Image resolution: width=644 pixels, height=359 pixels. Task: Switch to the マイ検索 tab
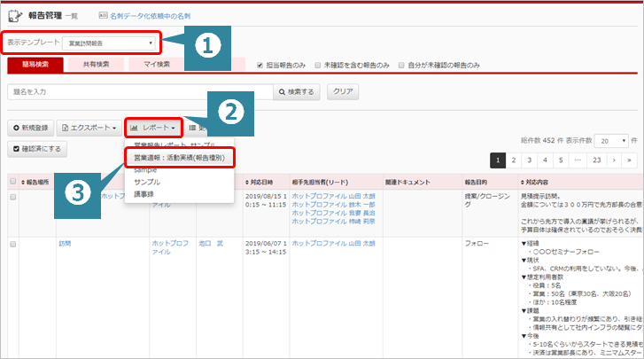157,65
